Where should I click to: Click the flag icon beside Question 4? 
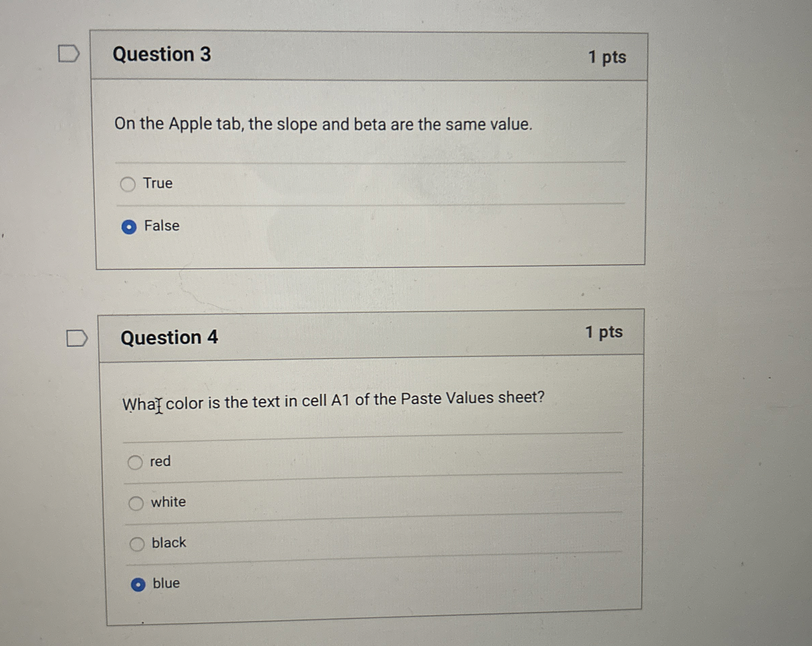[77, 338]
